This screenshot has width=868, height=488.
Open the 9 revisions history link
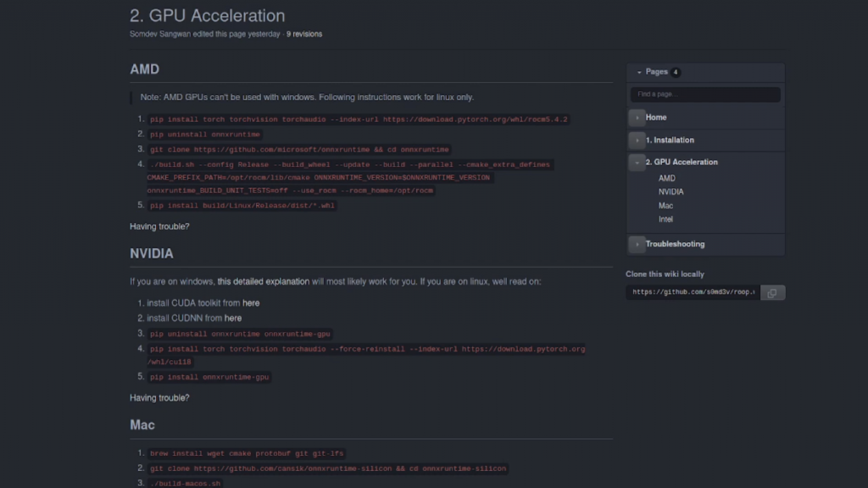[x=304, y=34]
